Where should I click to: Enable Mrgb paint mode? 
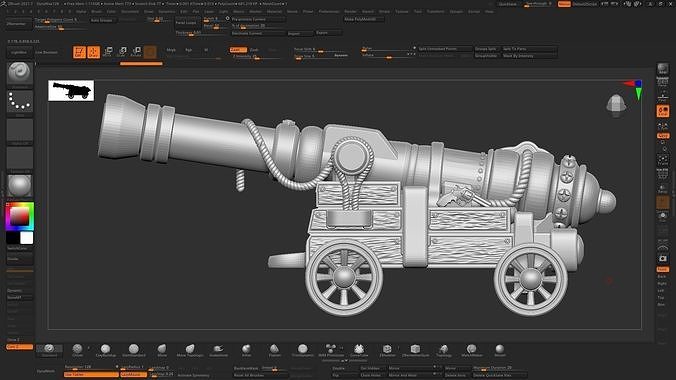click(x=171, y=50)
